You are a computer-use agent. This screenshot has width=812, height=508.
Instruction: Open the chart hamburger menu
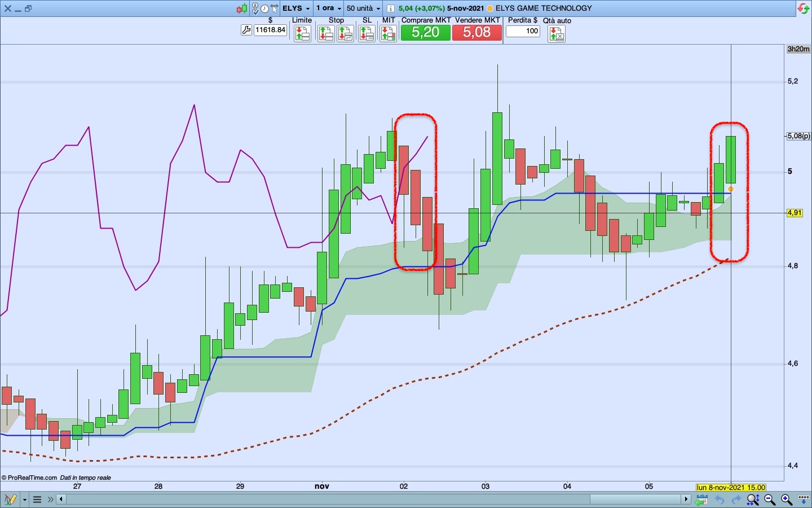tap(37, 500)
